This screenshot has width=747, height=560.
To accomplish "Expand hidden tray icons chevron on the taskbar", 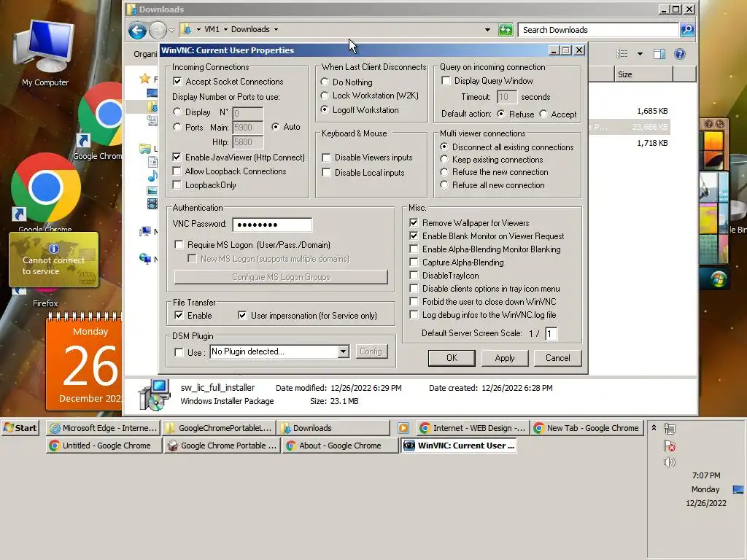I will tap(654, 427).
